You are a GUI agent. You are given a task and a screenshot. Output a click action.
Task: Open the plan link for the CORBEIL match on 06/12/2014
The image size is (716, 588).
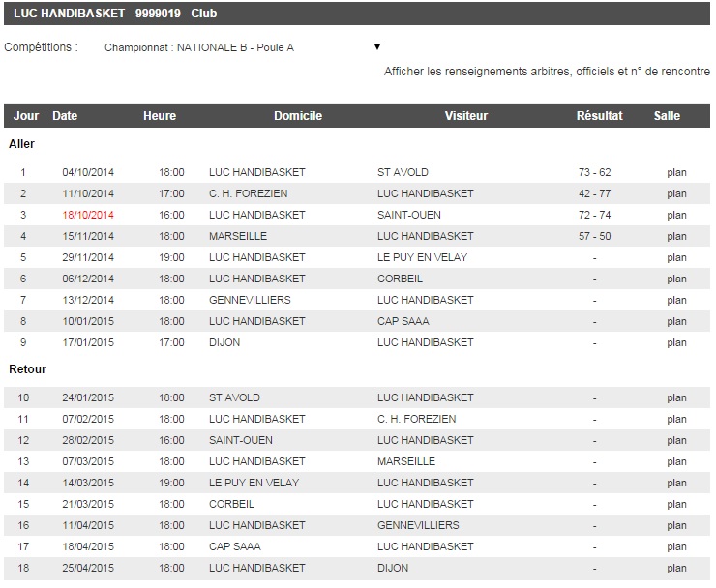point(676,279)
